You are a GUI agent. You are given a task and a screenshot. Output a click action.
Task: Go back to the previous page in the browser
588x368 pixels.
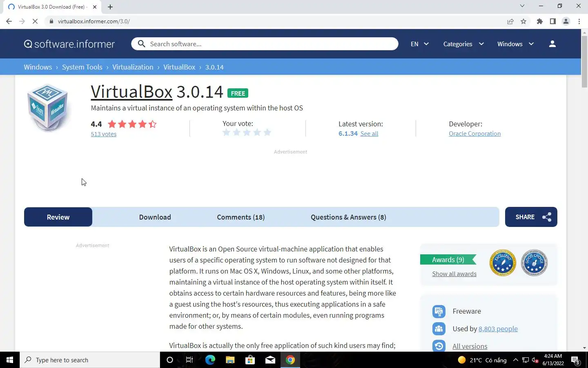click(x=9, y=21)
